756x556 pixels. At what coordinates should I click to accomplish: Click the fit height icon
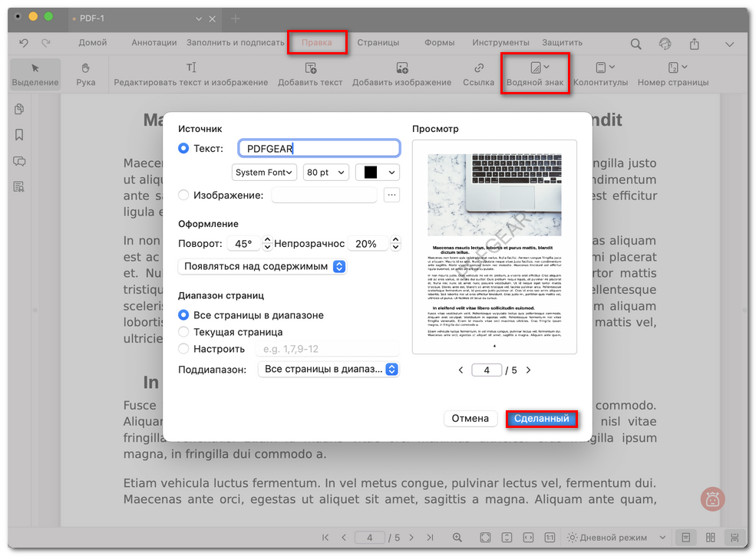pyautogui.click(x=507, y=537)
